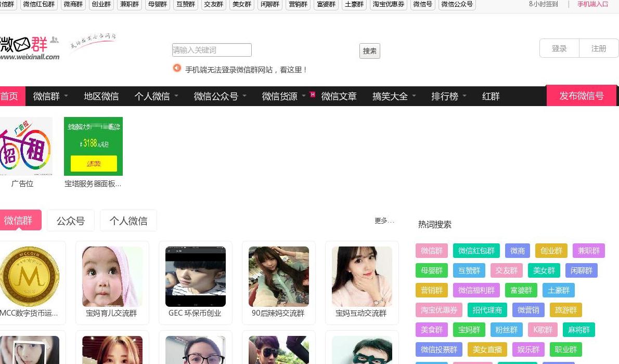
Task: Select the 微信投票群 hot-search tag
Action: [439, 349]
